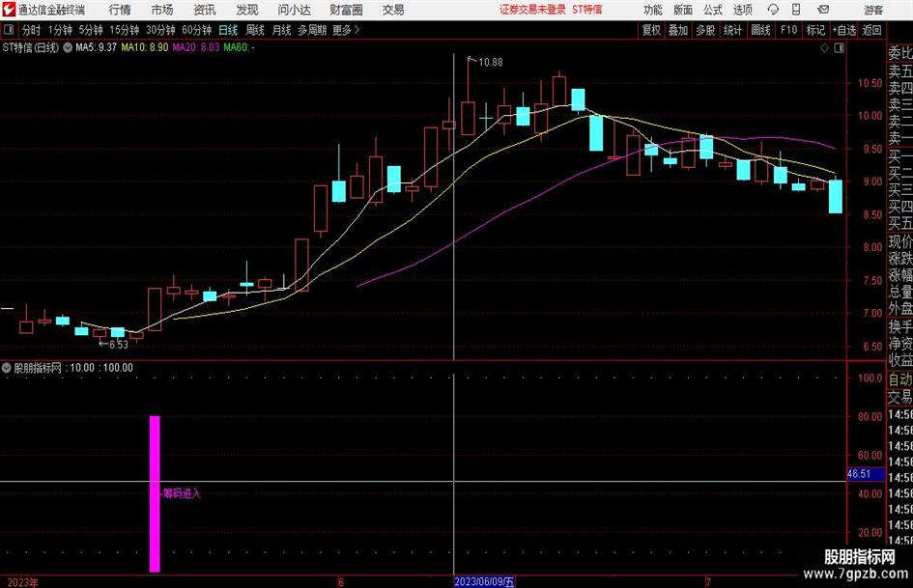913x588 pixels.
Task: Click the 通达信 red logo icon
Action: 9,10
